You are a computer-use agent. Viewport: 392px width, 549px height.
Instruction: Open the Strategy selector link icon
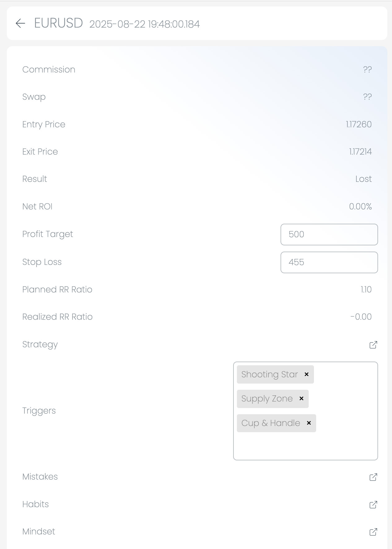[373, 345]
